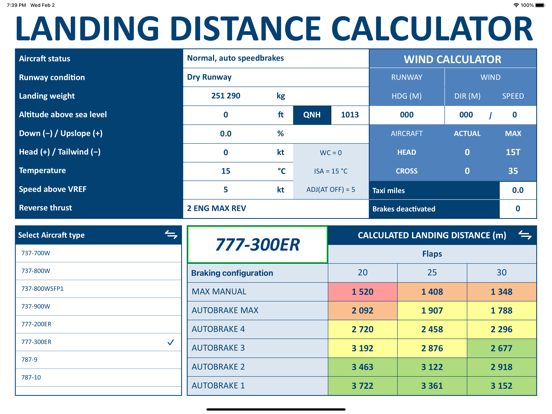Tap the ft unit of altitude

click(281, 115)
